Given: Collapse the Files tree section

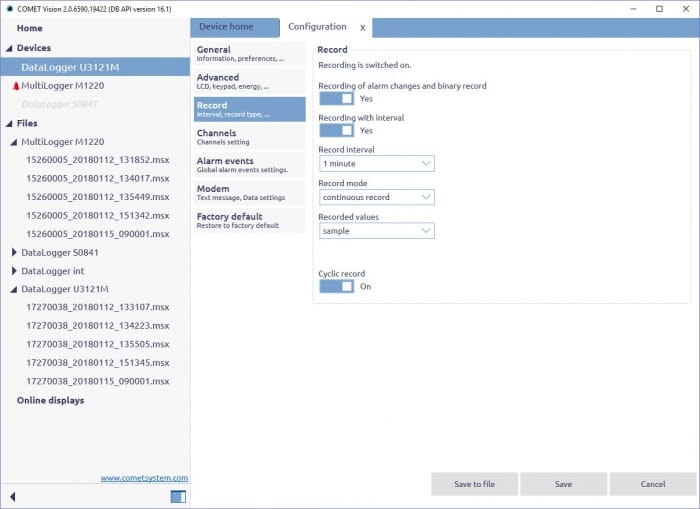Looking at the screenshot, I should (x=8, y=123).
